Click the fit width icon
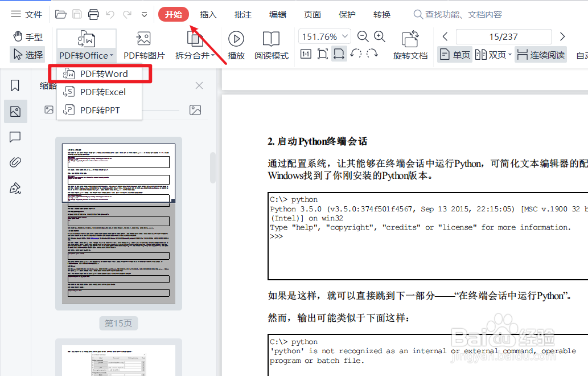 point(339,54)
